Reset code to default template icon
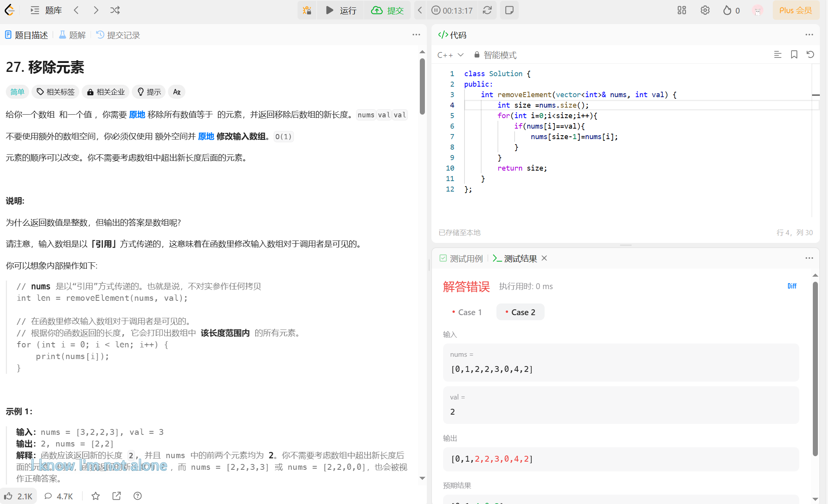Screen dimensions: 828x504 click(811, 54)
